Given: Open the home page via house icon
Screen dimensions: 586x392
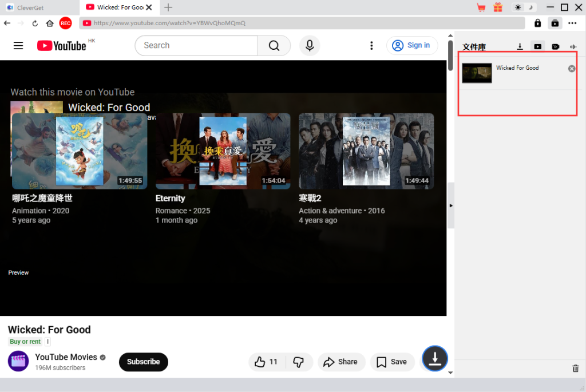Looking at the screenshot, I should click(50, 23).
